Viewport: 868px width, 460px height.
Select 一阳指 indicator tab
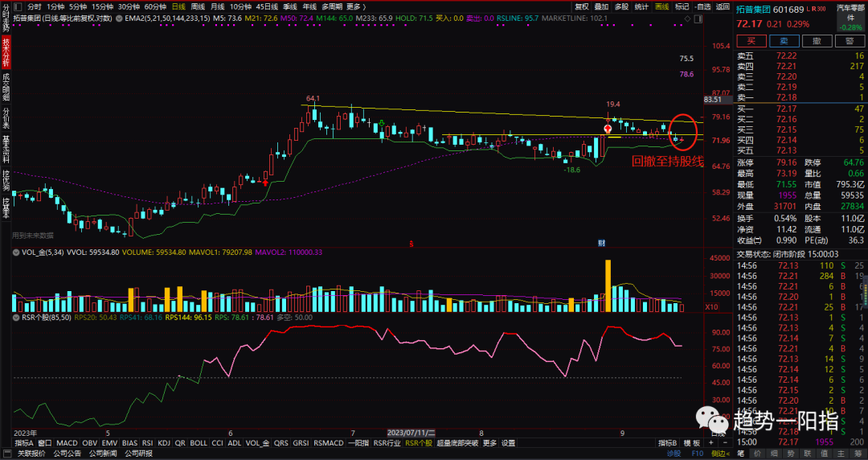tap(358, 443)
